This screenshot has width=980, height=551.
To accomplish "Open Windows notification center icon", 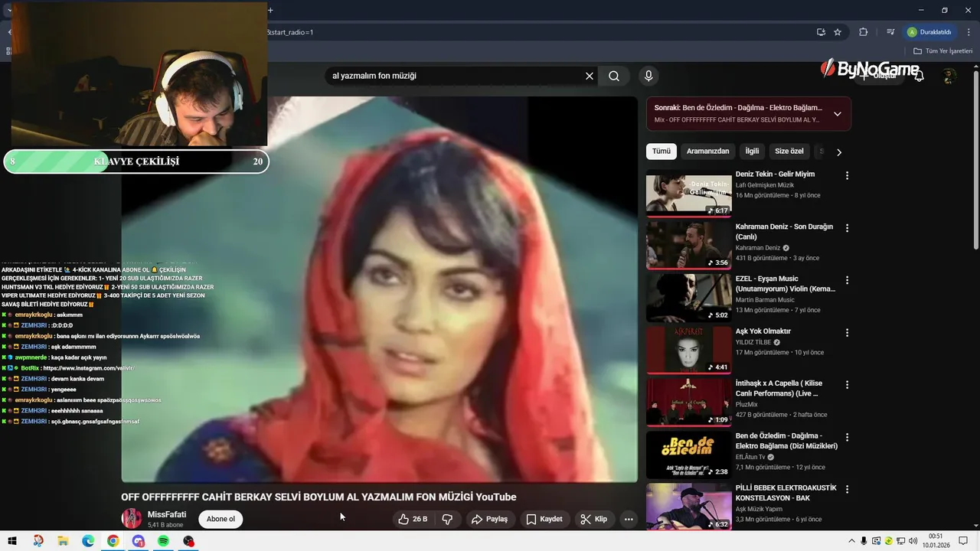I will tap(963, 541).
